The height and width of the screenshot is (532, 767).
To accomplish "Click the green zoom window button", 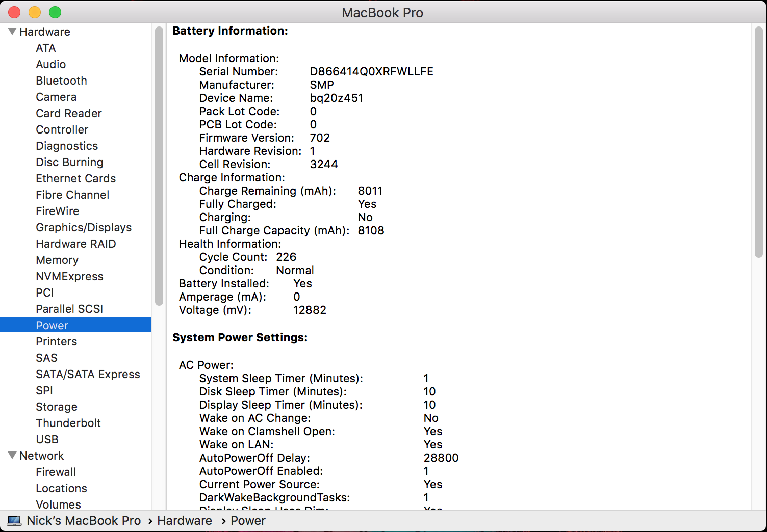I will 55,12.
